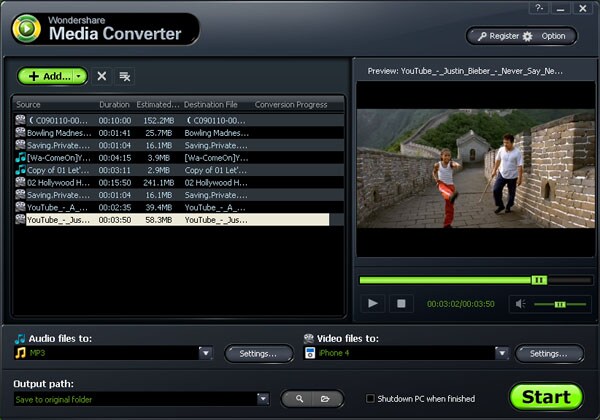Click the yellow MP3 note icon
The image size is (600, 420).
coord(21,353)
